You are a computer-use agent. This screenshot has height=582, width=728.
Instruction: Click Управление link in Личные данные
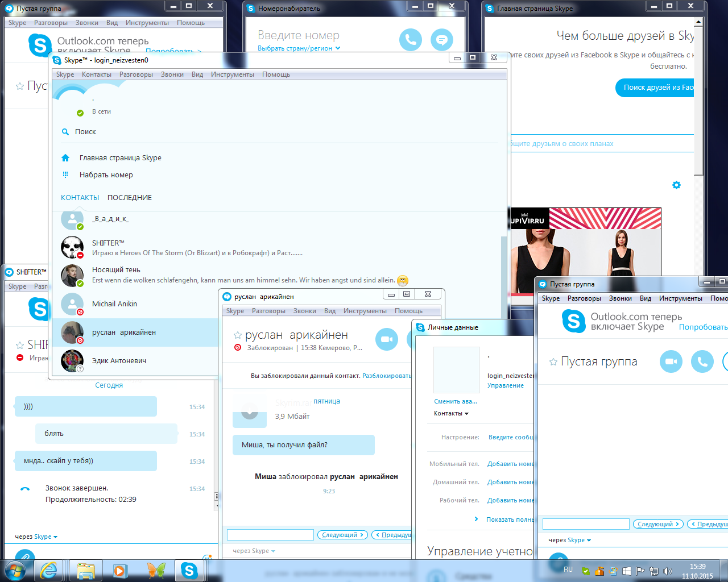tap(506, 385)
